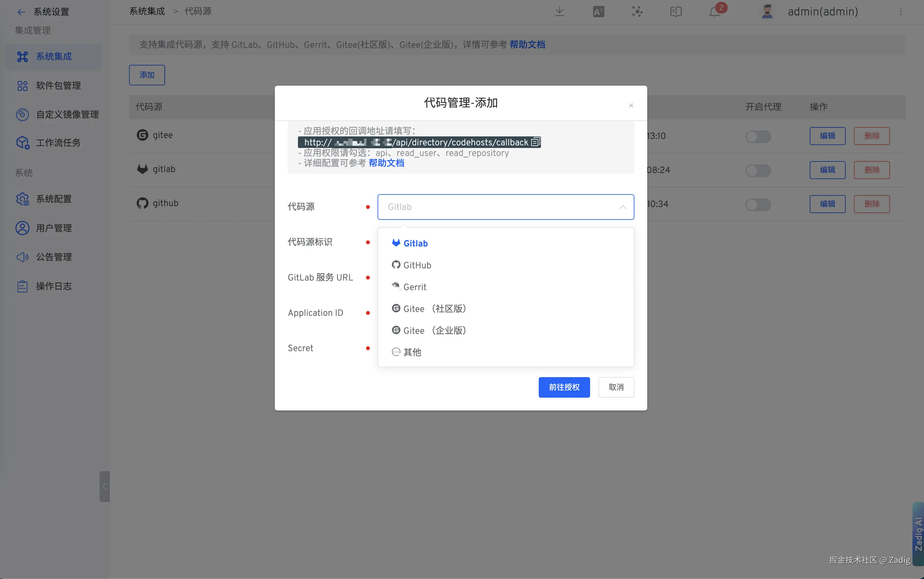Choose Gerrit option in dropdown list

click(x=414, y=287)
